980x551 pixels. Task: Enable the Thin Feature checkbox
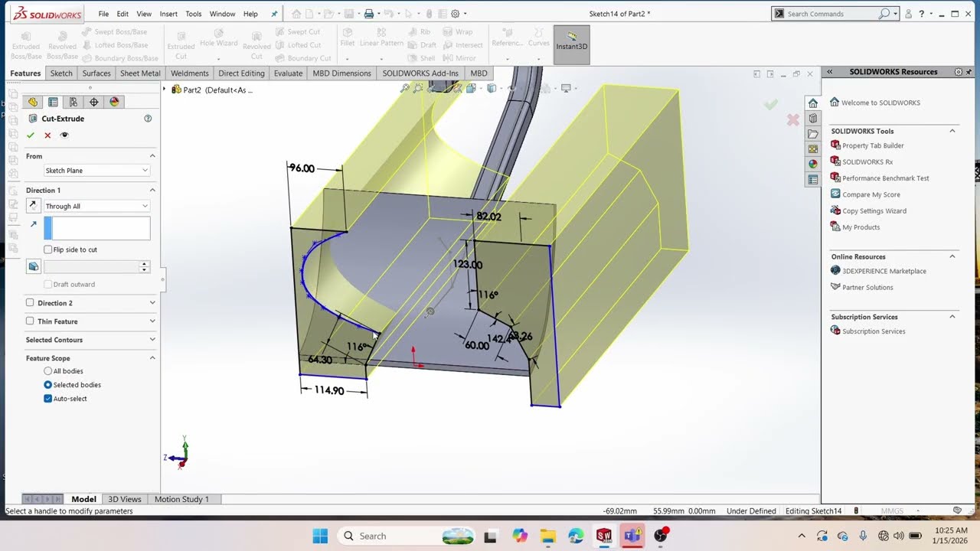pos(30,321)
